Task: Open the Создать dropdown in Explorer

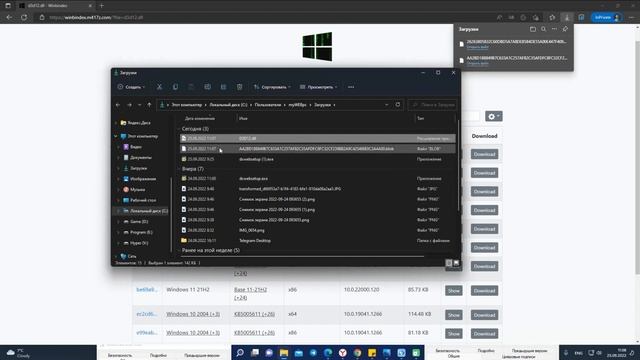Action: pos(131,87)
